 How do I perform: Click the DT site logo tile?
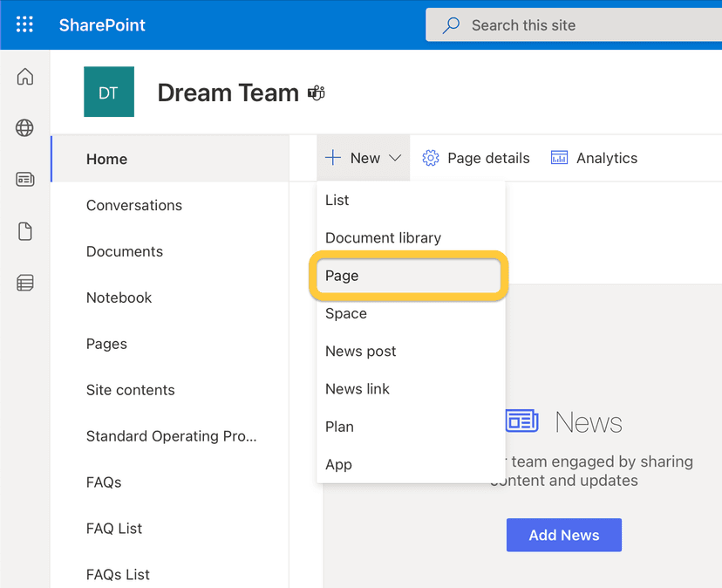108,92
